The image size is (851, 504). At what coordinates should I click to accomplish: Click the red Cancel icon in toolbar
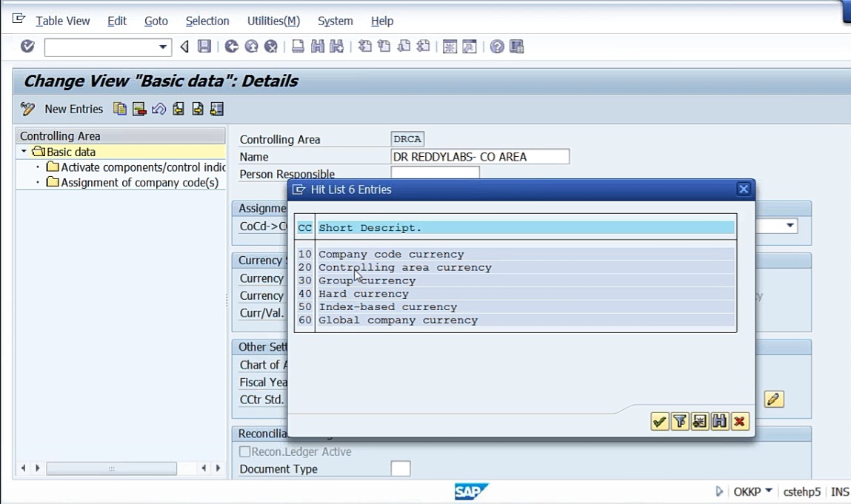click(271, 47)
